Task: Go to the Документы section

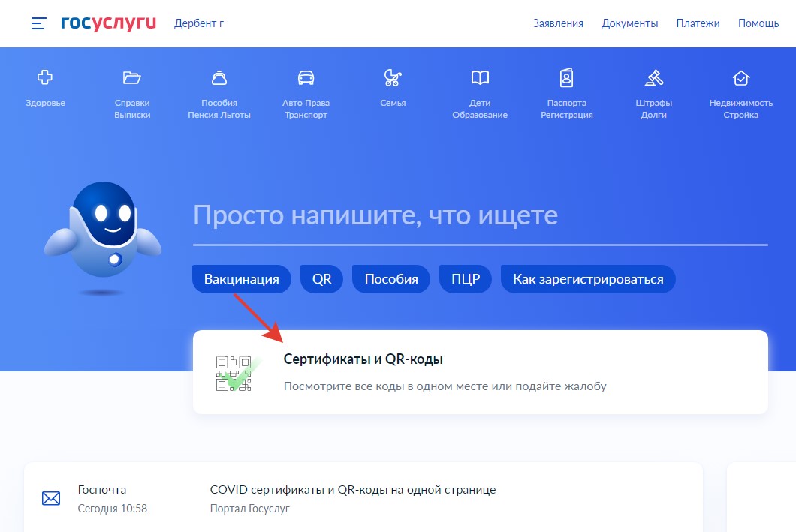Action: [629, 23]
